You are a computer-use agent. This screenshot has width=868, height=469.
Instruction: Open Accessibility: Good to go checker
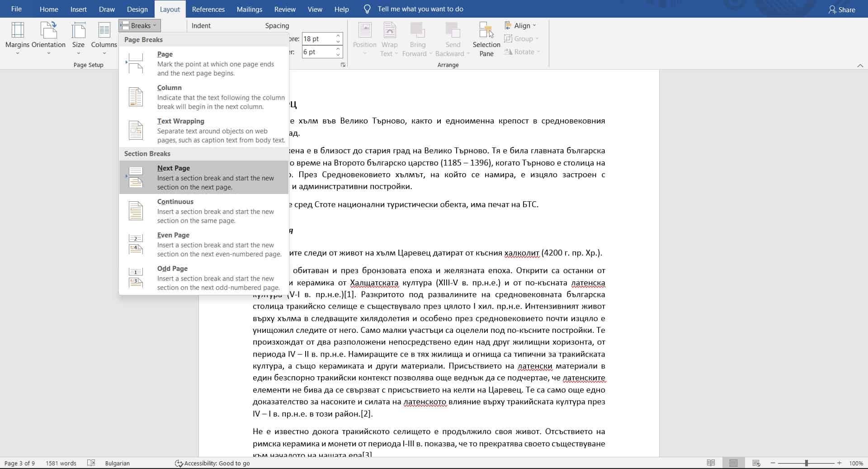tap(212, 463)
